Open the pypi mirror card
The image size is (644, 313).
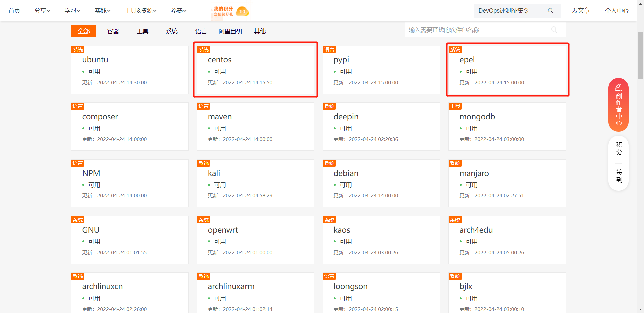381,70
